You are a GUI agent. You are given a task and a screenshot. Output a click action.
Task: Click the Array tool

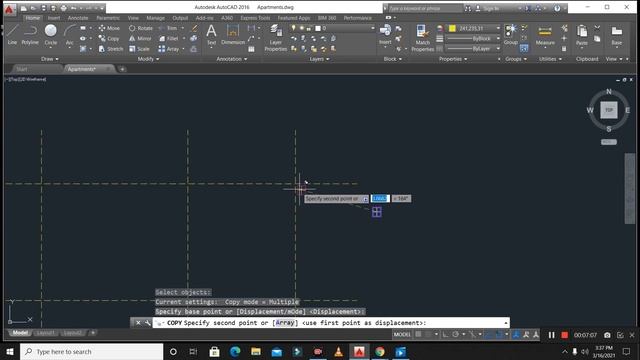point(169,49)
